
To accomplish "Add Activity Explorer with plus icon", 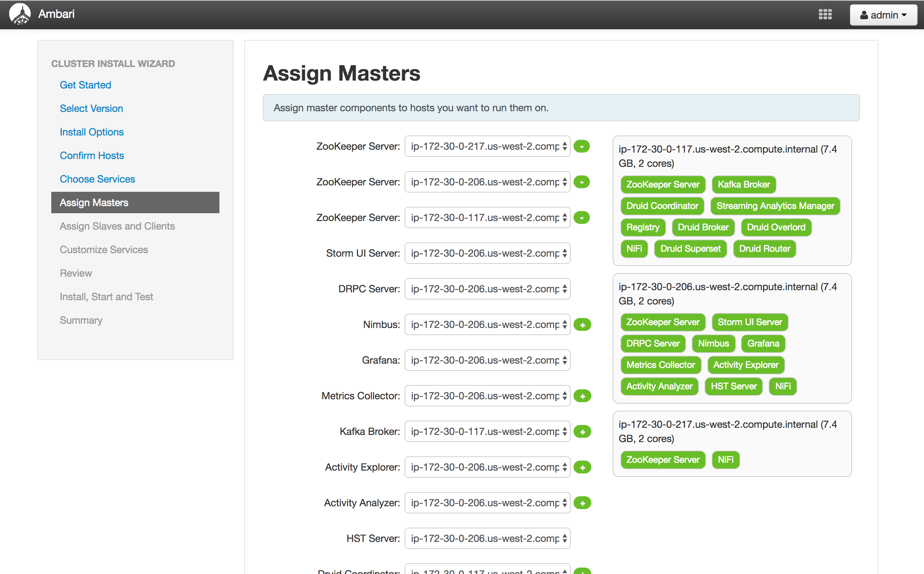I will click(x=582, y=467).
